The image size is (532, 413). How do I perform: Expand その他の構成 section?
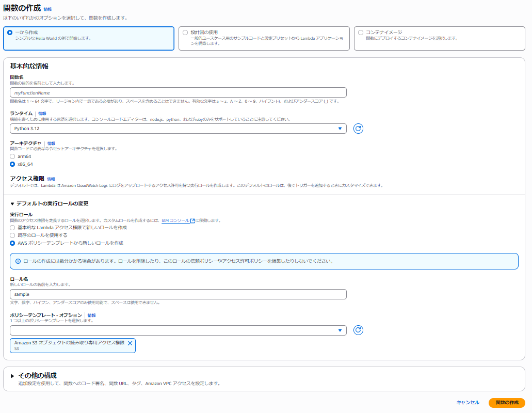point(12,376)
